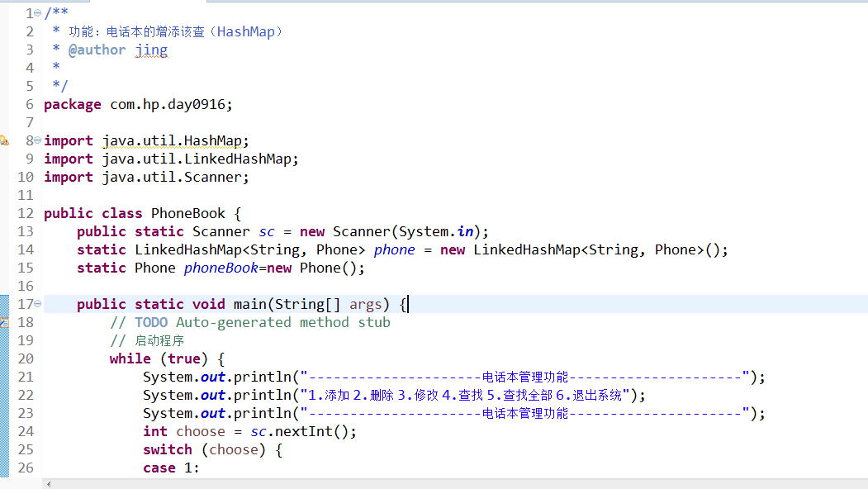Click the 'true' literal on line 20

[x=184, y=358]
